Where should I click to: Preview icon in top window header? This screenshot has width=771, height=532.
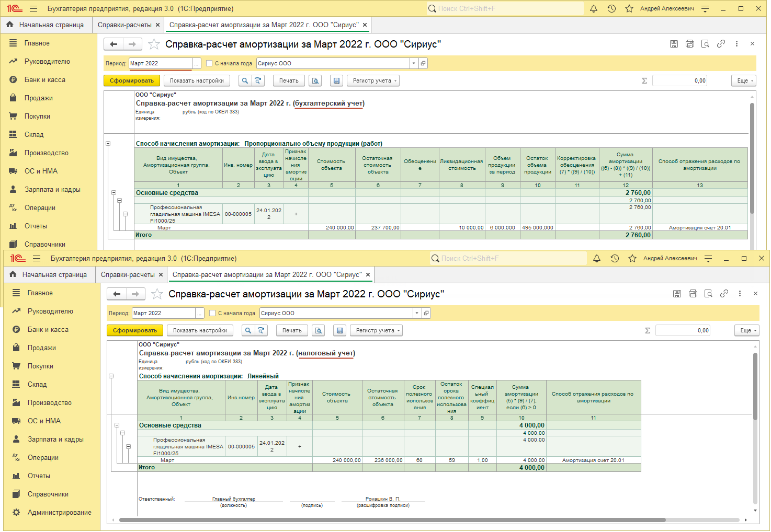pos(705,44)
